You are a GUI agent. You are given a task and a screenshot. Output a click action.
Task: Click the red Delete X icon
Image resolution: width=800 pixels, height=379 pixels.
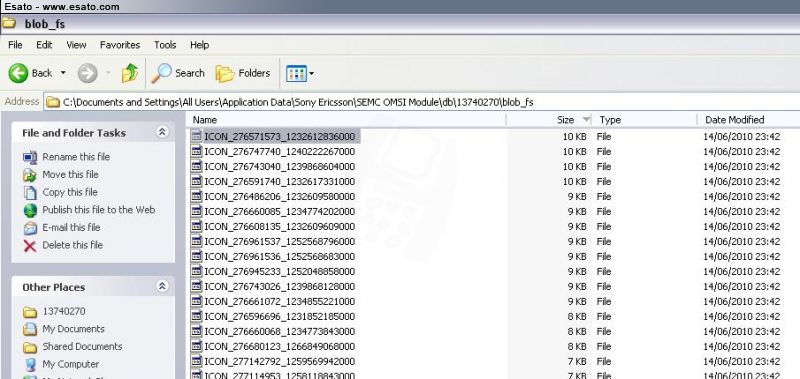pos(30,246)
